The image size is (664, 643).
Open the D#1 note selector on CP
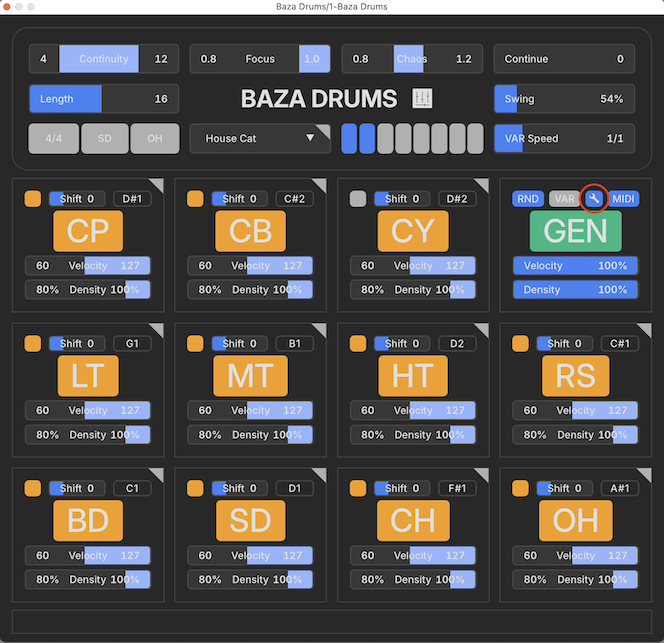[132, 199]
